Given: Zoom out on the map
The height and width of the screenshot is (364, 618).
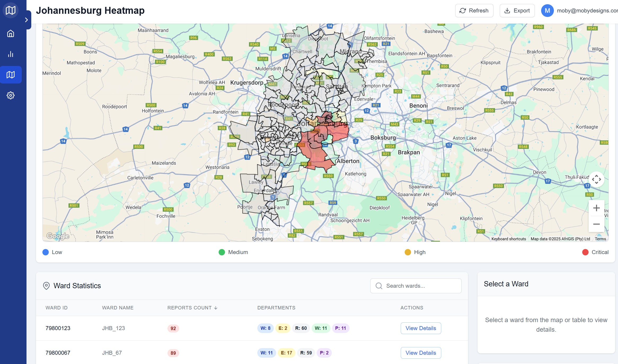Looking at the screenshot, I should coord(596,224).
